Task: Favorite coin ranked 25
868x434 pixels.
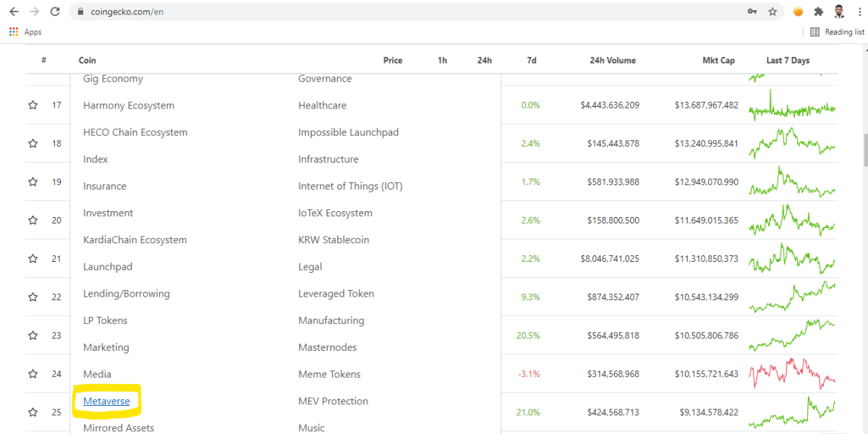Action: click(x=33, y=412)
